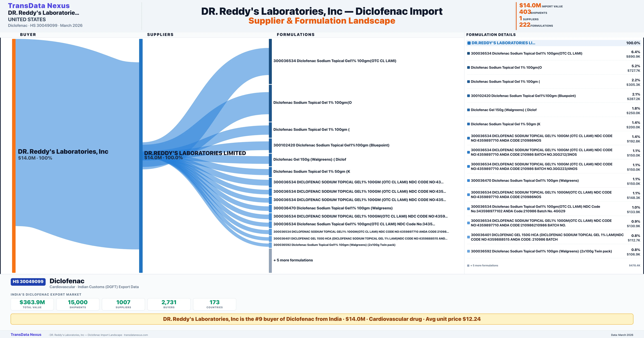The height and width of the screenshot is (338, 644).
Task: Select the DR.REDDY'S LABORATORIES LIMITED supplier label
Action: 195,153
